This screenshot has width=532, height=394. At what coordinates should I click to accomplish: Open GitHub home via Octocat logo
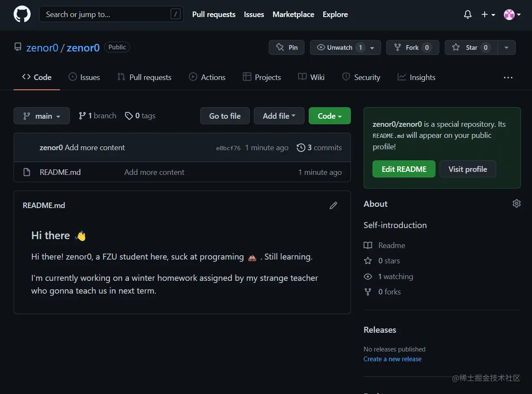click(22, 14)
